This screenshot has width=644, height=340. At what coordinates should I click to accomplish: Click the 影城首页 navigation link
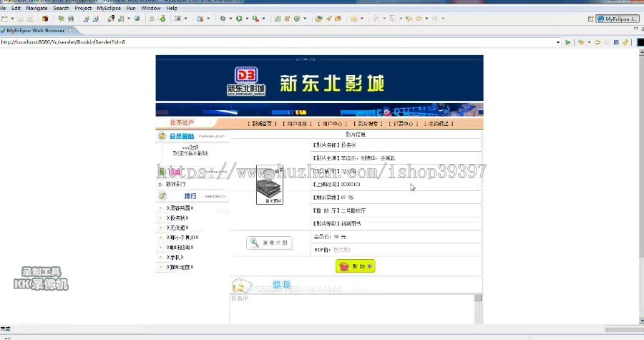pyautogui.click(x=262, y=124)
